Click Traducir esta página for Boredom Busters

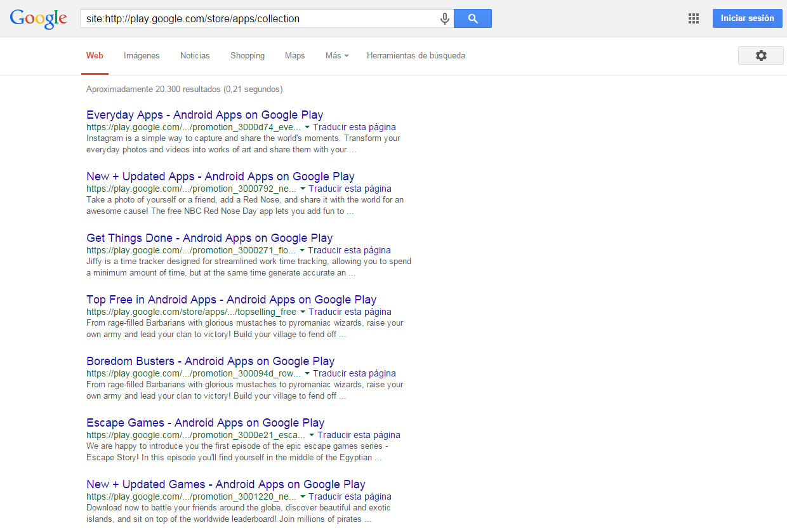(354, 373)
